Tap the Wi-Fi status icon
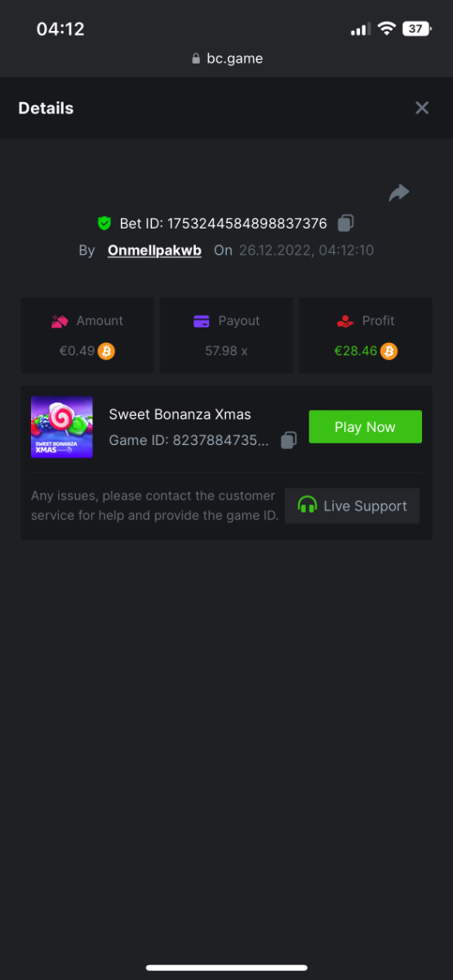The image size is (453, 980). 386,29
